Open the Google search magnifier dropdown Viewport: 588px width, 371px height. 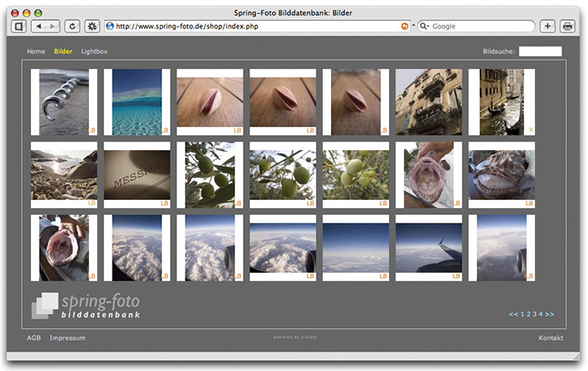[424, 26]
